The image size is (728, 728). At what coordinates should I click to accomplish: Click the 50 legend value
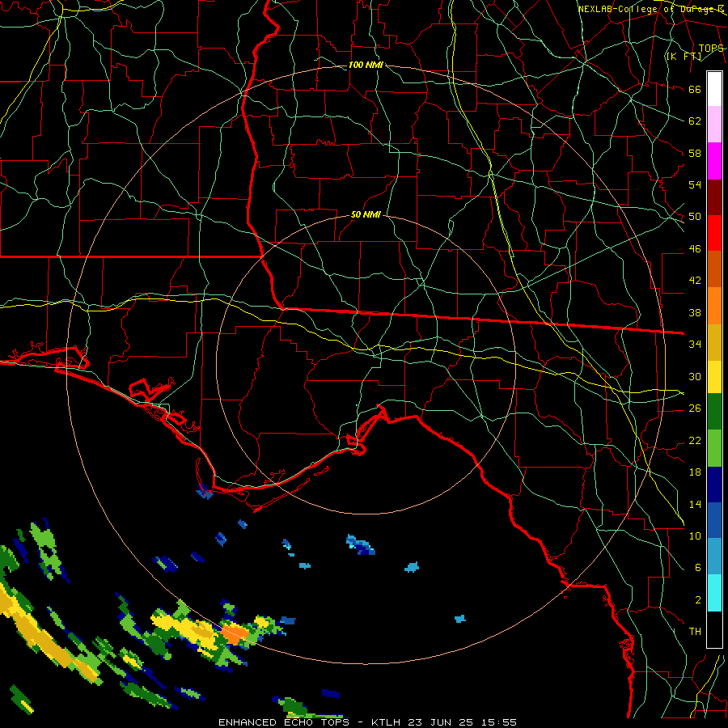pyautogui.click(x=695, y=217)
